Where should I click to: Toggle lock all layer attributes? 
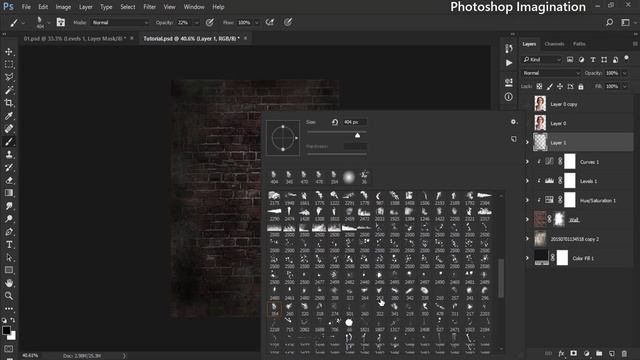581,87
